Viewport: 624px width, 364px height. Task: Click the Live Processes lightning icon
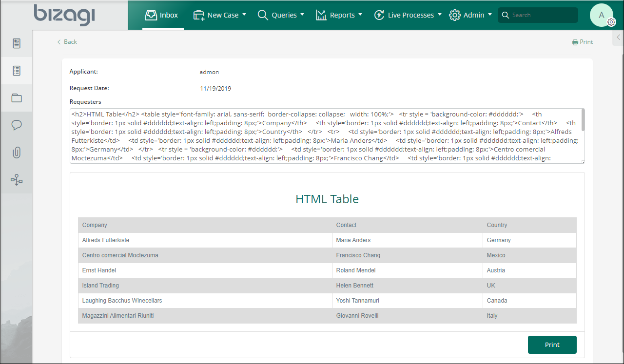[379, 15]
